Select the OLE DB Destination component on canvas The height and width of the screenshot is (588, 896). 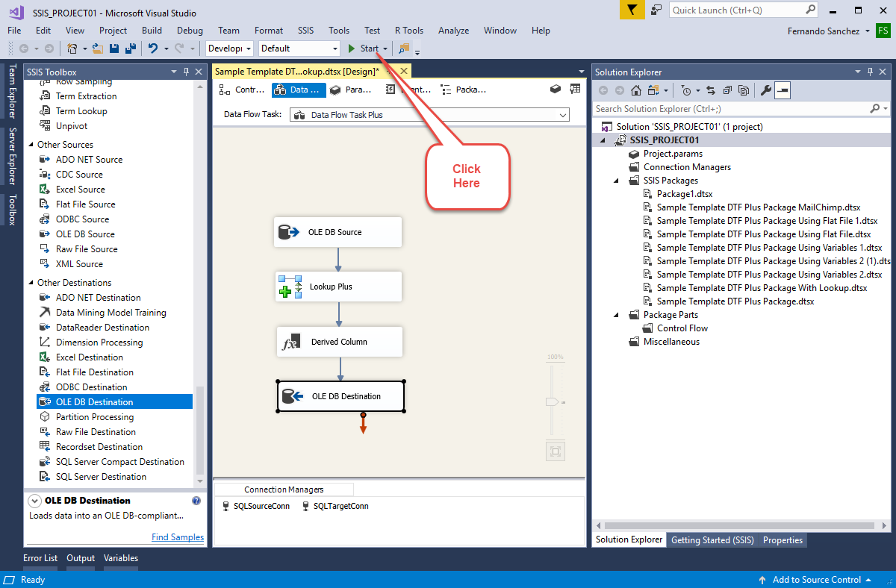tap(341, 396)
